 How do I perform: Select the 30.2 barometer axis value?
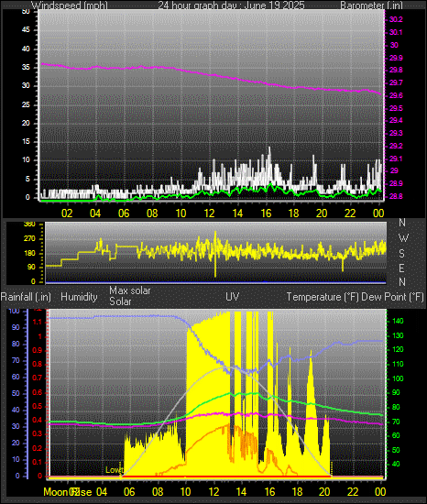396,19
